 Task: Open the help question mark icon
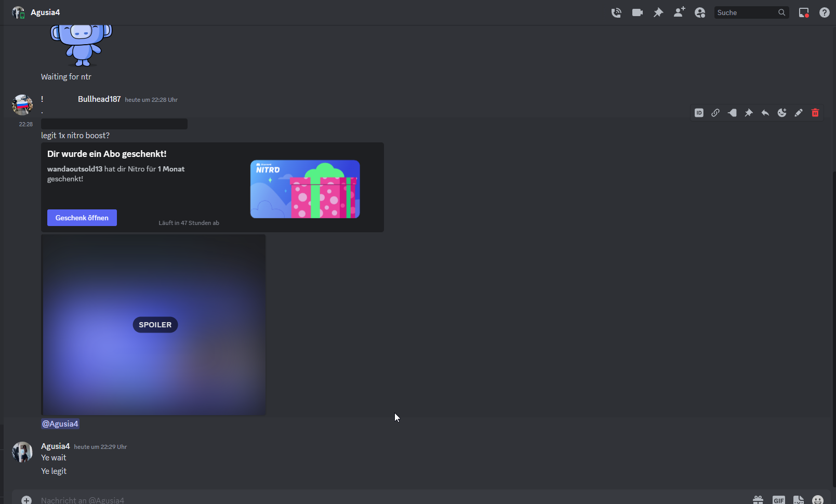tap(825, 12)
